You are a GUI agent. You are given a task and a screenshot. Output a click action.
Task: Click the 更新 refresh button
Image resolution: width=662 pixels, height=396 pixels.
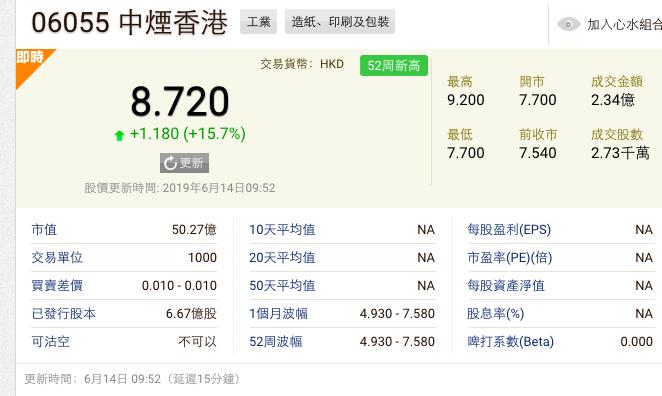point(184,163)
